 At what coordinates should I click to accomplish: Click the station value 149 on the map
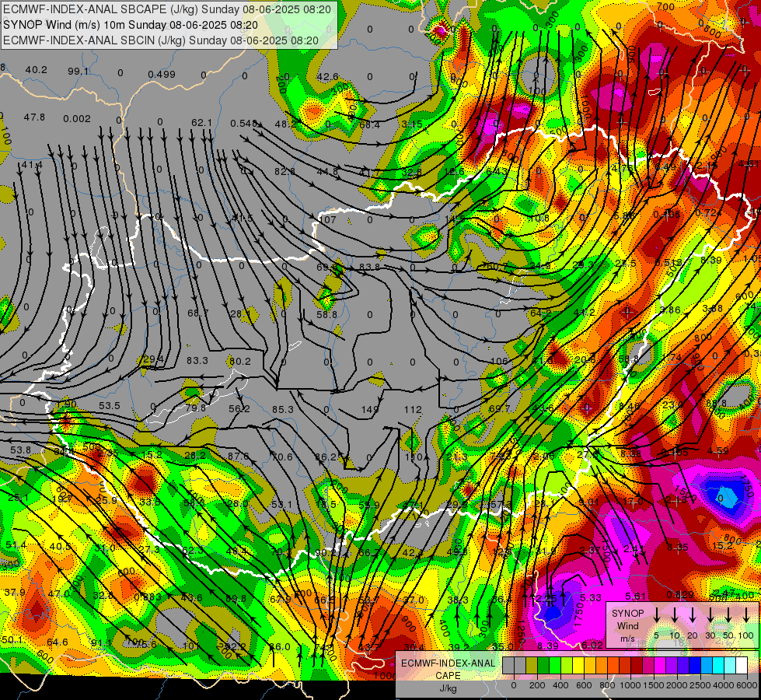(x=369, y=410)
